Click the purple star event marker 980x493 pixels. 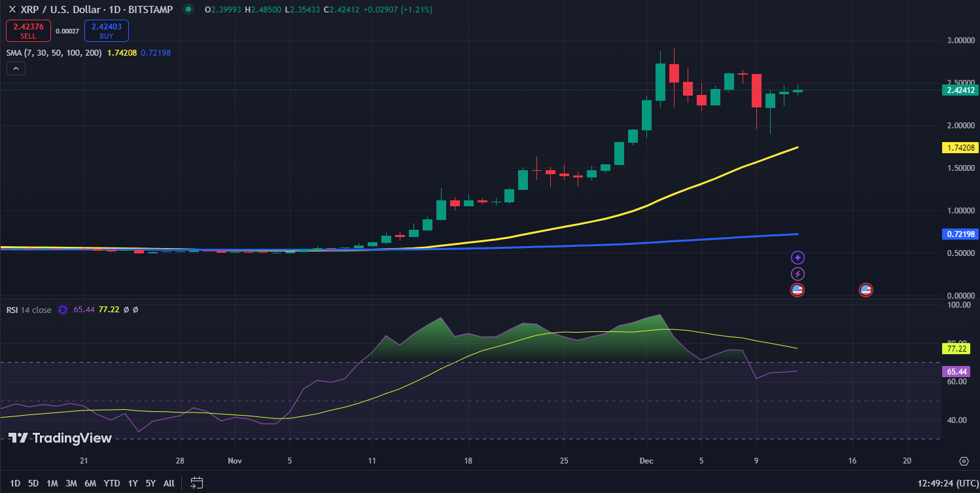tap(797, 258)
